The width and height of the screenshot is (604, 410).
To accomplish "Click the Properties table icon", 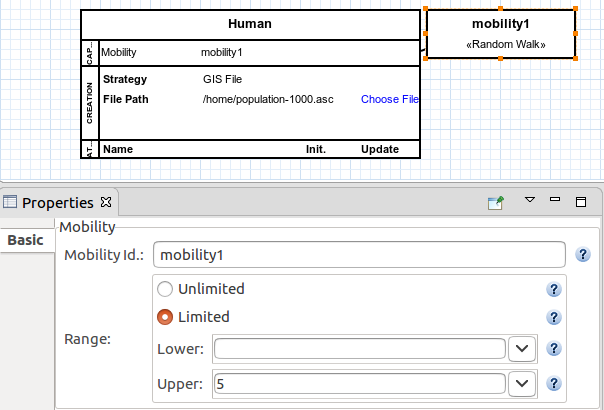I will tap(10, 202).
